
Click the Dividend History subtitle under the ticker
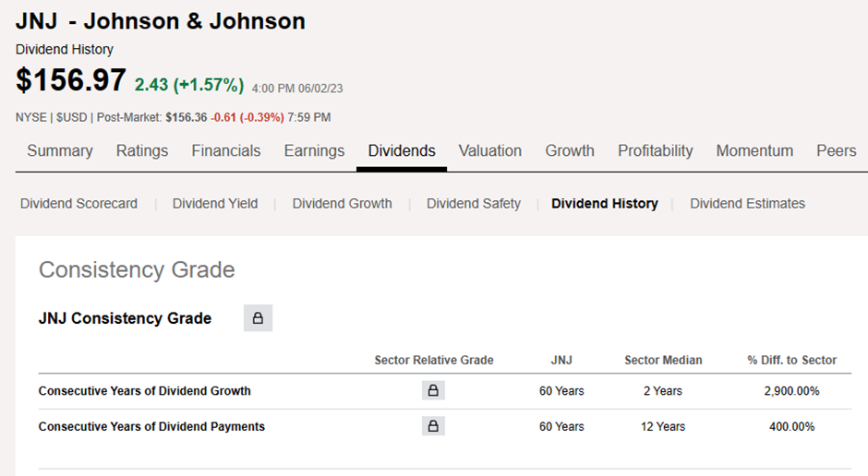click(x=65, y=49)
